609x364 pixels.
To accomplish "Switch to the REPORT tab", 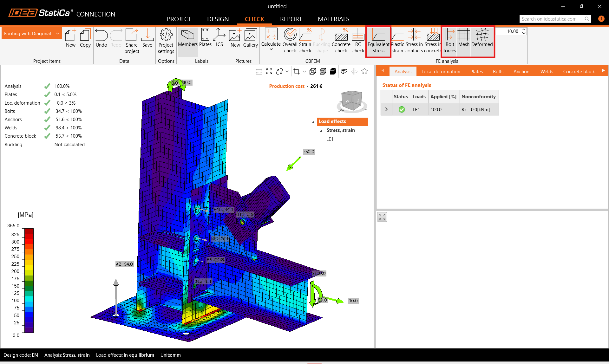I will pyautogui.click(x=291, y=19).
